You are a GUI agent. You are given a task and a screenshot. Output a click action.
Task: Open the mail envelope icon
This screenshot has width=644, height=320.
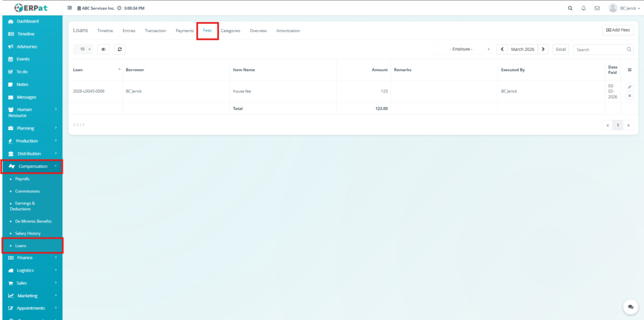tap(597, 8)
